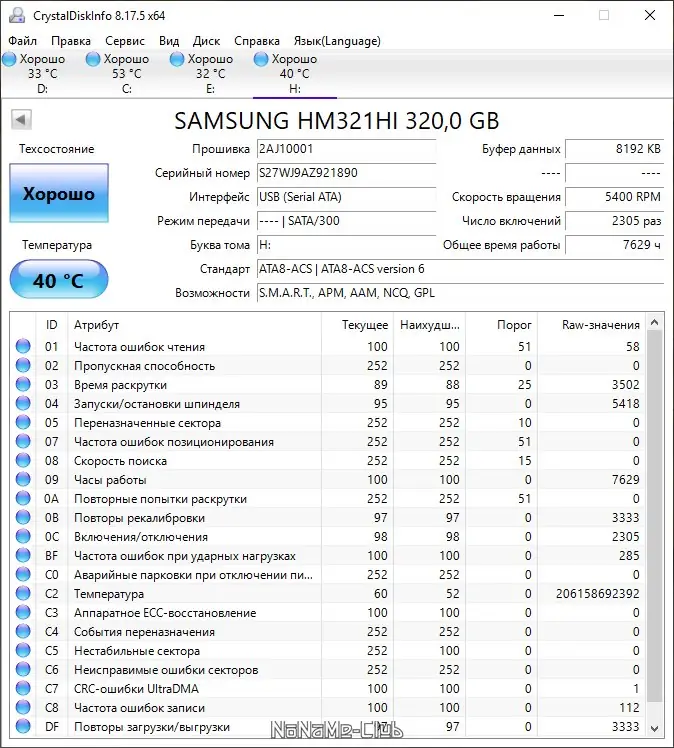
Task: Open the Правка menu
Action: (x=71, y=41)
